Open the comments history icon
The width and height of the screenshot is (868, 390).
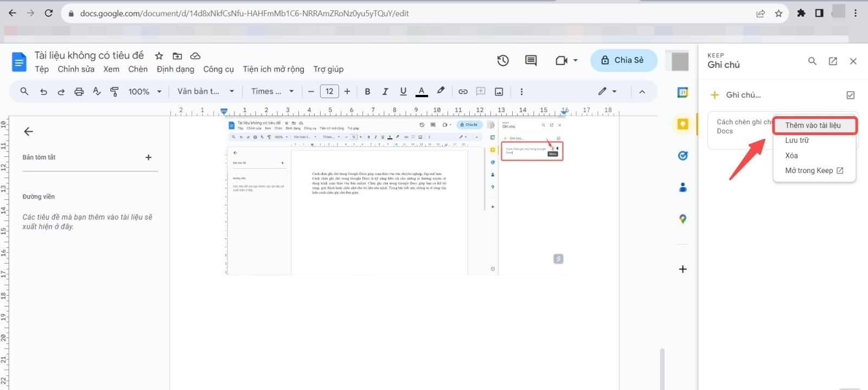point(531,61)
